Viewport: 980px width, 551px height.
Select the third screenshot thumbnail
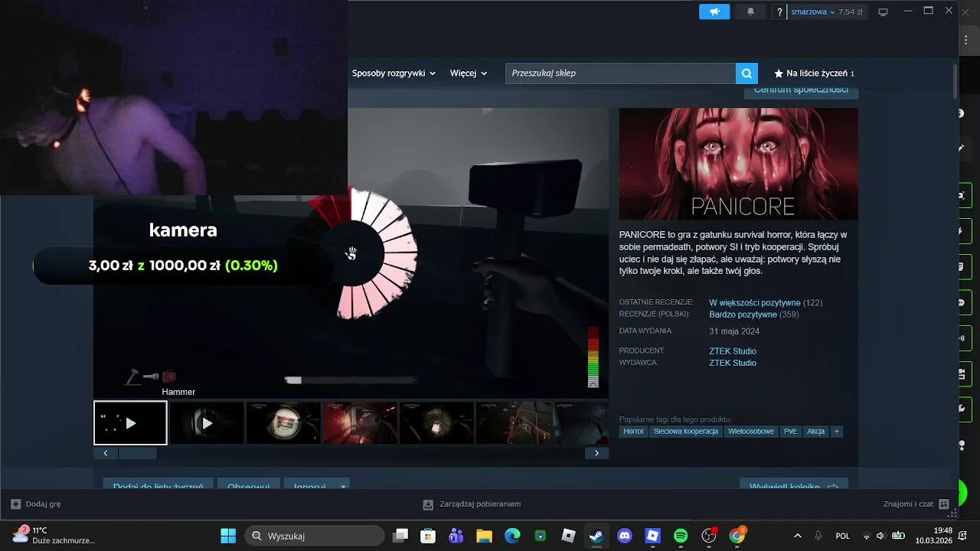coord(283,422)
